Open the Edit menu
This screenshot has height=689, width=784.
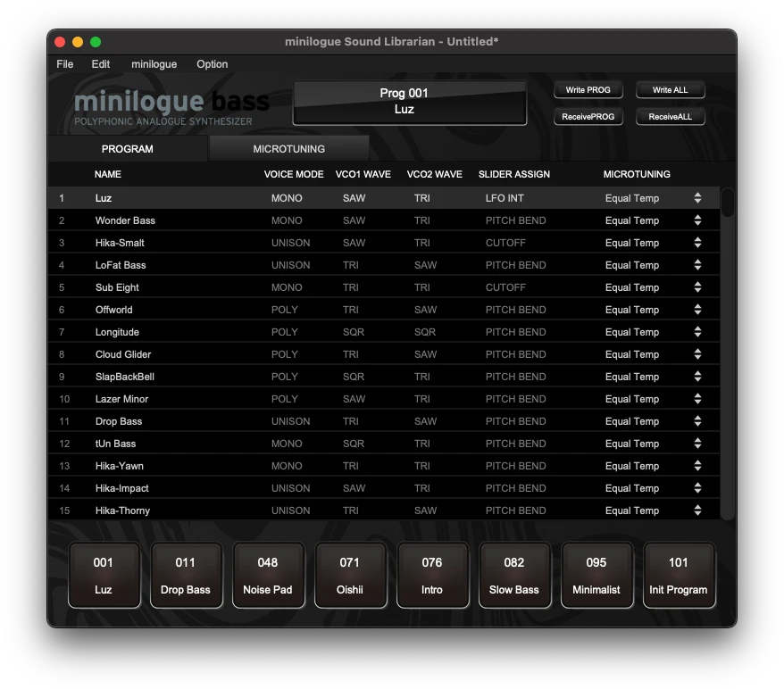[101, 64]
